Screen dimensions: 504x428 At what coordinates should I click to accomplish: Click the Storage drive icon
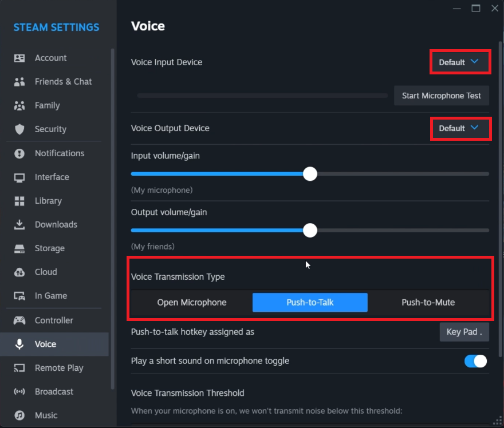[x=19, y=248]
